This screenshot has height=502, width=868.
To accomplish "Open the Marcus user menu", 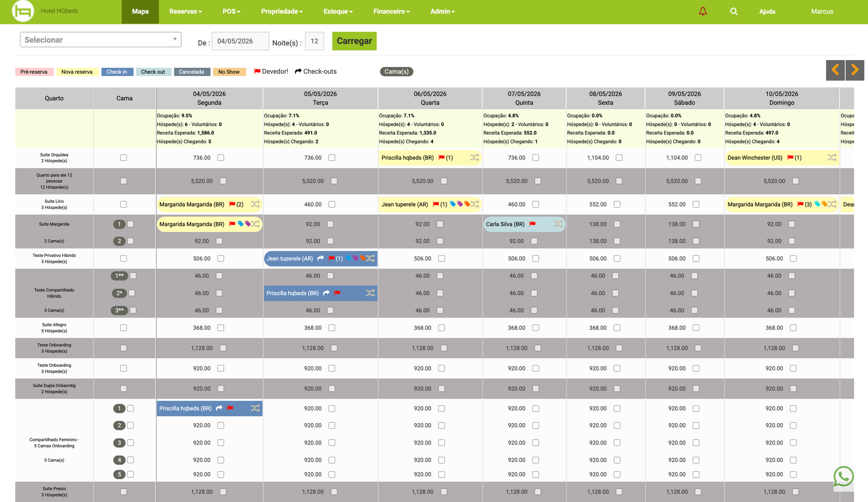I will [822, 11].
